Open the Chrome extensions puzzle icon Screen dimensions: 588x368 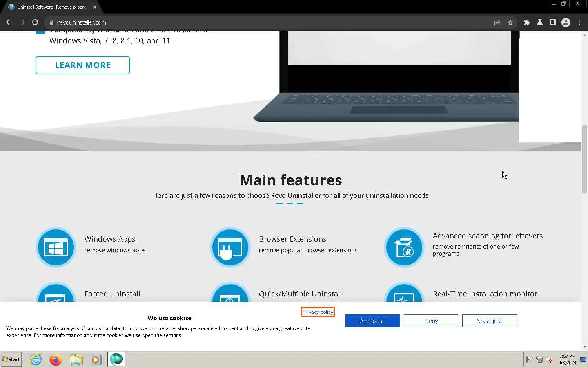click(x=527, y=22)
